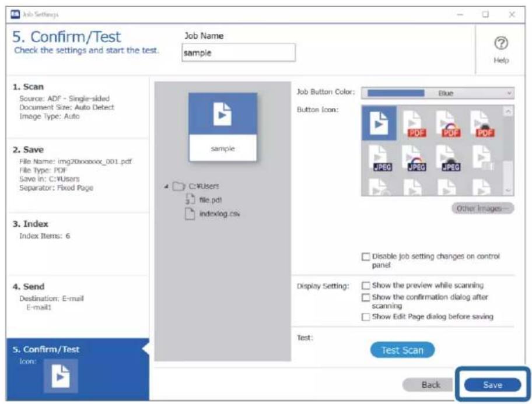The height and width of the screenshot is (404, 532).
Task: Go to step 3. Index
Action: (78, 244)
